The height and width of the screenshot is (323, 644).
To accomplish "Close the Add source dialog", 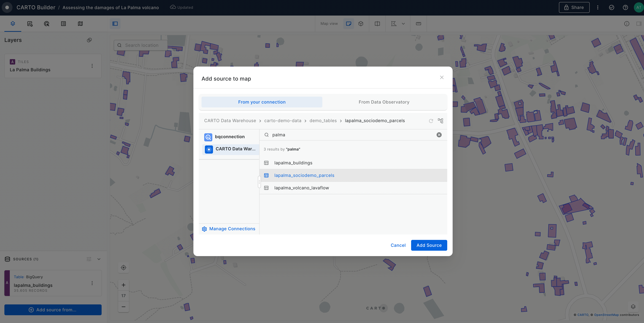I will point(442,77).
